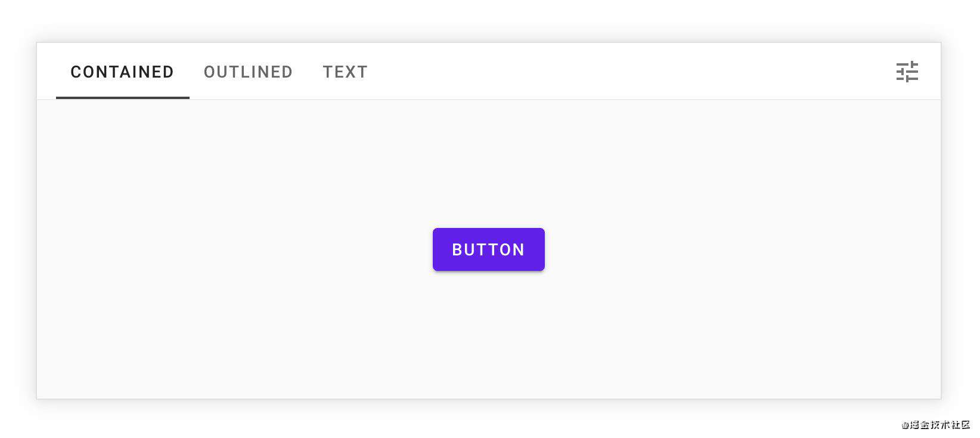Click the @ symbol in watermark
980x438 pixels.
tap(905, 425)
